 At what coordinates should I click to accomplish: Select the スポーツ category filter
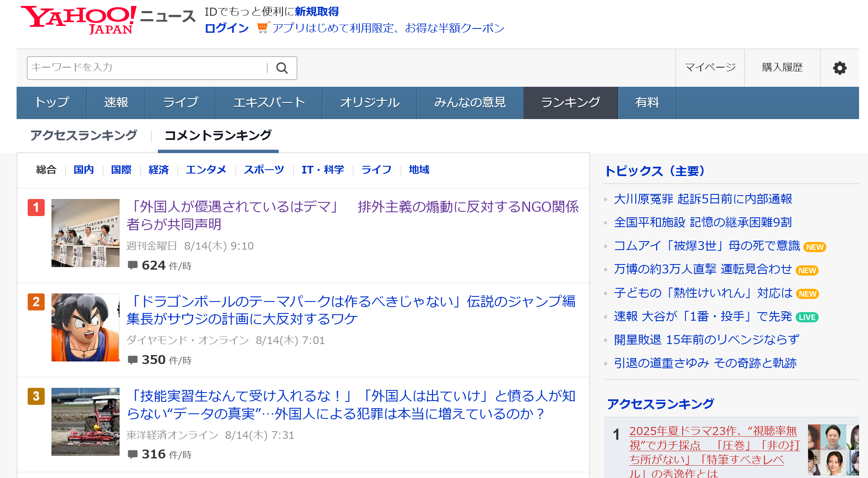[x=264, y=170]
